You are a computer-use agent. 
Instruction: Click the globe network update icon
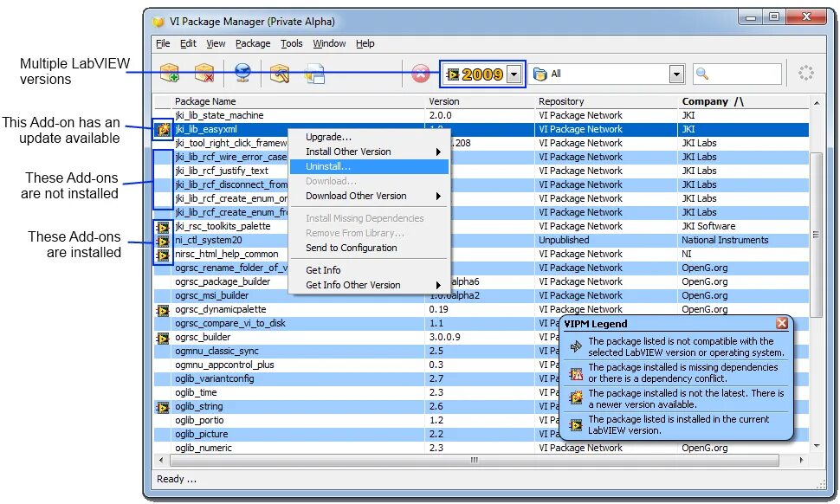pos(242,73)
